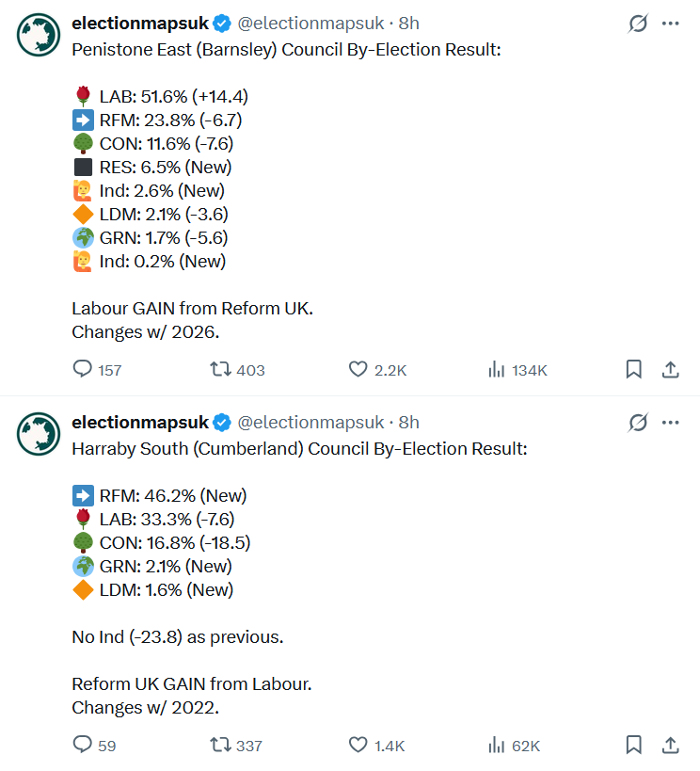Bookmark the Harraby South result post
This screenshot has height=771, width=700.
(x=633, y=745)
